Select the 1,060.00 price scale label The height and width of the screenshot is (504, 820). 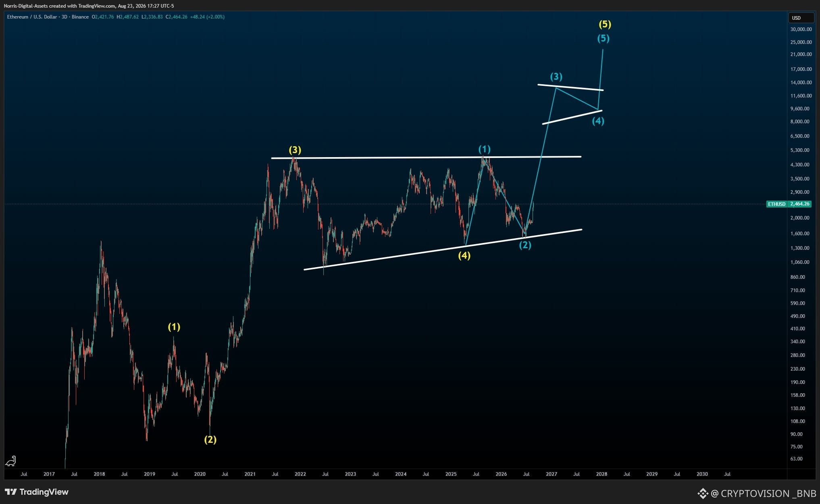click(x=800, y=262)
